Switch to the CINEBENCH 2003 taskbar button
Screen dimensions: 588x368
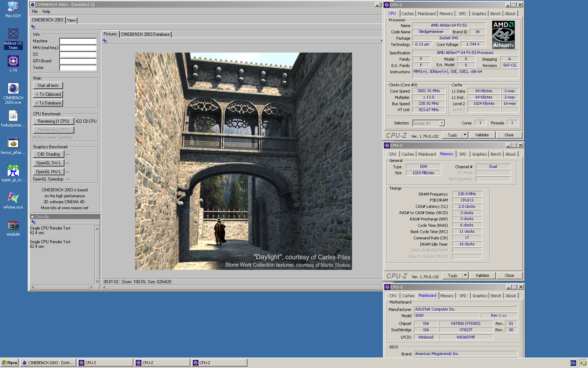[x=48, y=363]
